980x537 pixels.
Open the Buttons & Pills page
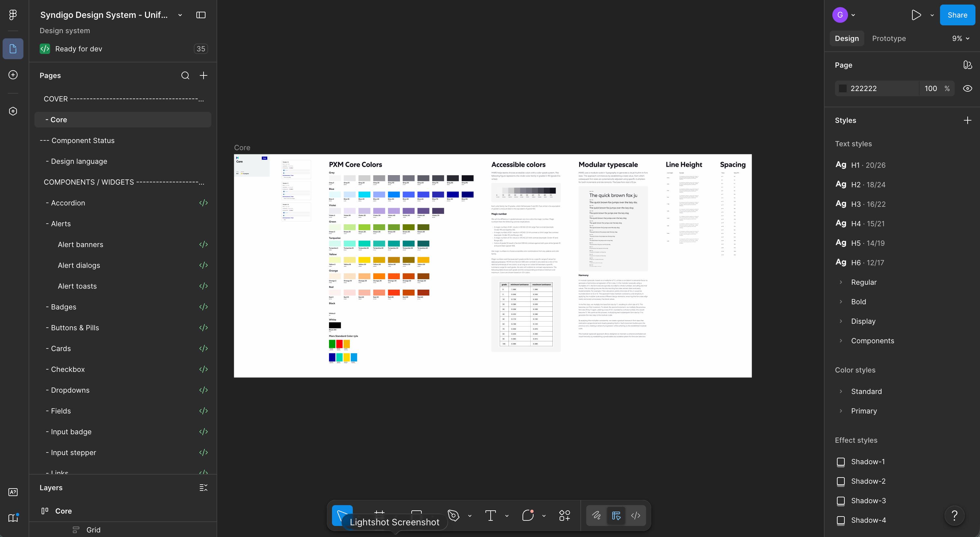[x=123, y=328]
